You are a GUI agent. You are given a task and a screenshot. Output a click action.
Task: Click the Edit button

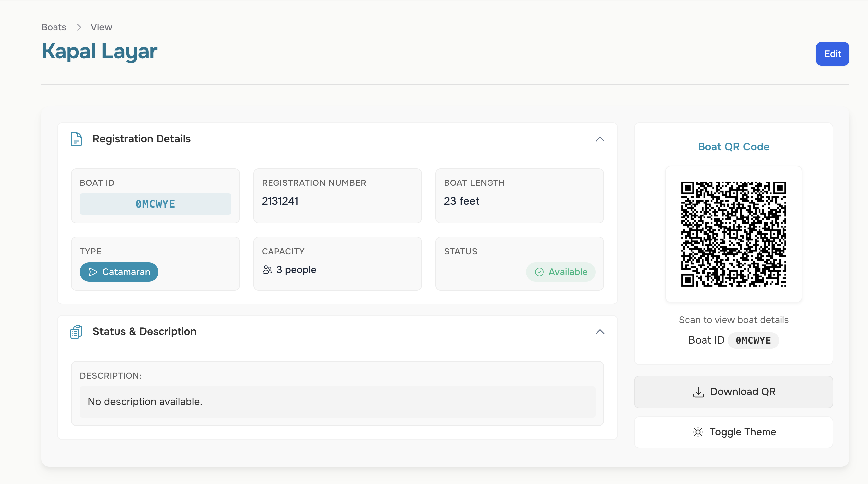point(832,54)
